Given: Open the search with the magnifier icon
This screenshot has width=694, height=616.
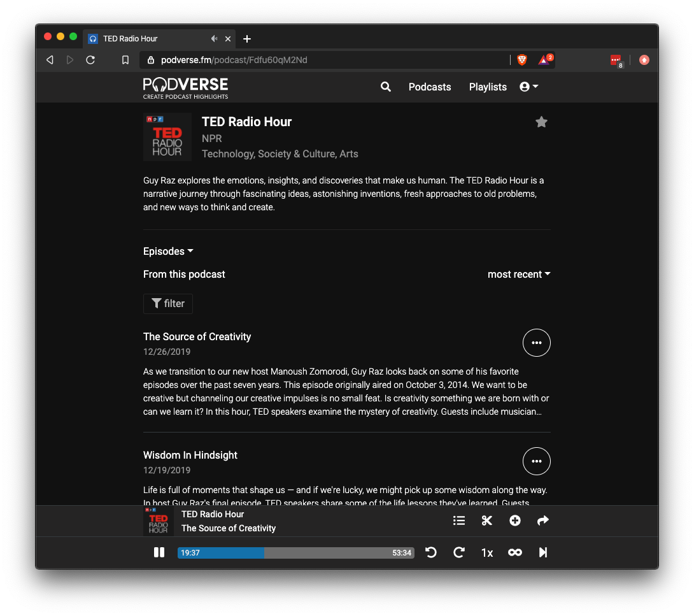Looking at the screenshot, I should pyautogui.click(x=385, y=87).
